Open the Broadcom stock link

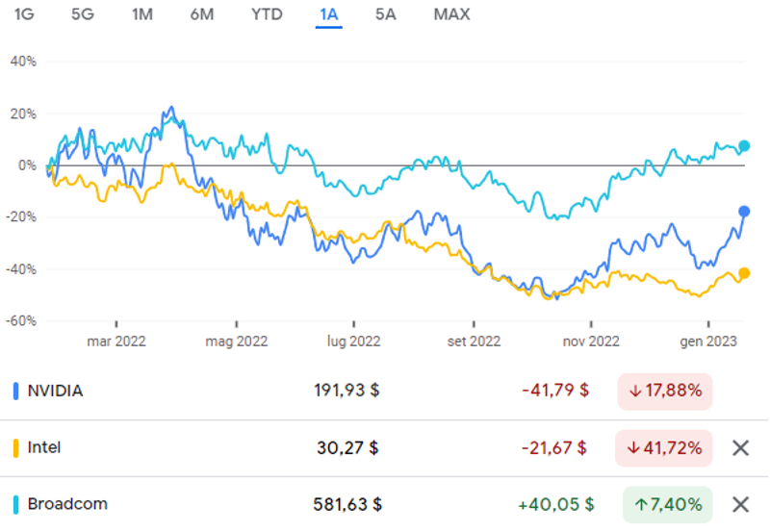67,504
